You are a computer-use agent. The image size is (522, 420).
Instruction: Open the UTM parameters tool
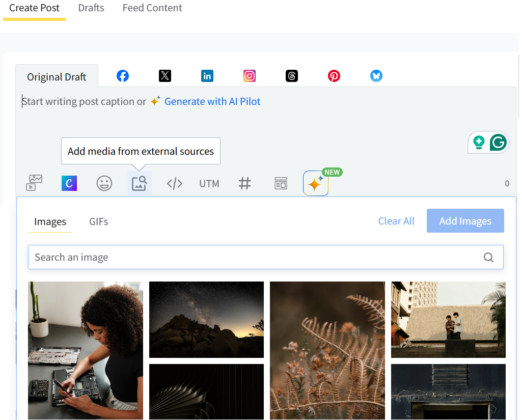click(209, 184)
